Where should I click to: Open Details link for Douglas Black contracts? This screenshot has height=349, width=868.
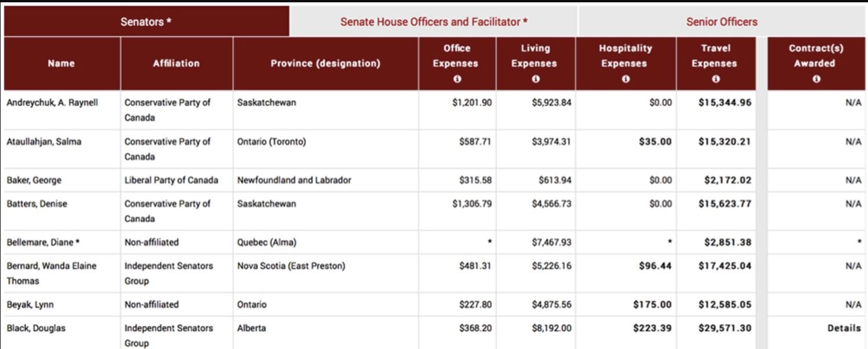844,328
